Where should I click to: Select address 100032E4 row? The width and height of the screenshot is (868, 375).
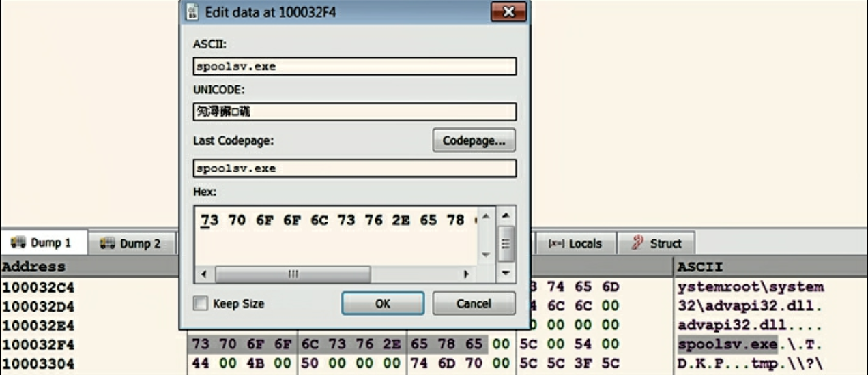pyautogui.click(x=38, y=325)
